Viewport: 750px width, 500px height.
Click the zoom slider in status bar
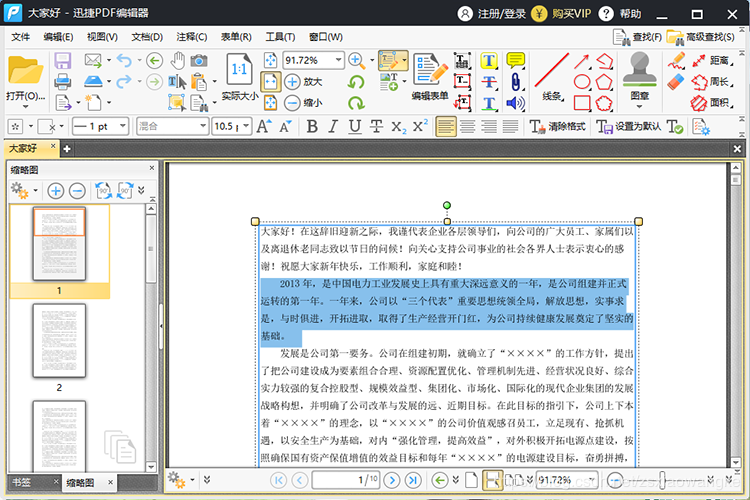pyautogui.click(x=661, y=479)
